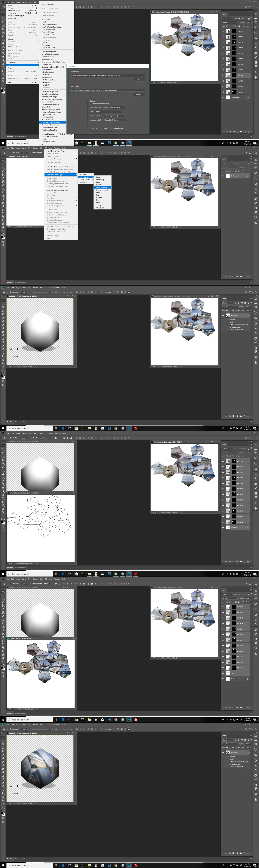
Task: Choose the RandomColors script entry
Action: [53, 64]
